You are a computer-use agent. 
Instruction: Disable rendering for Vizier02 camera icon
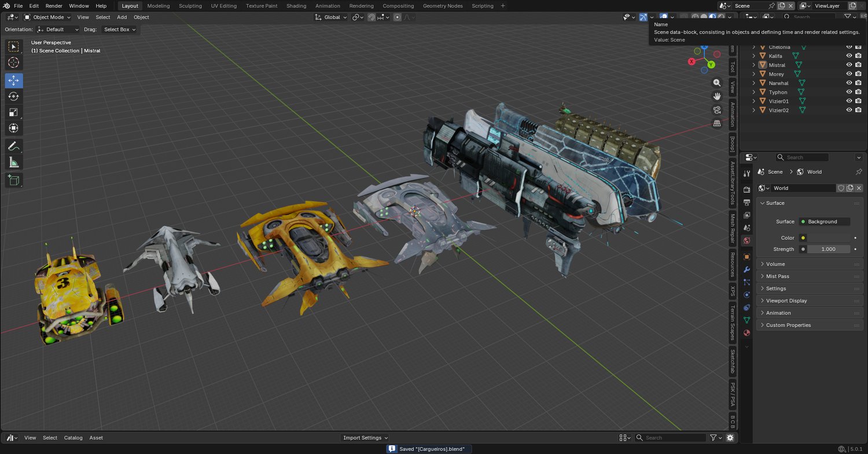pyautogui.click(x=858, y=110)
